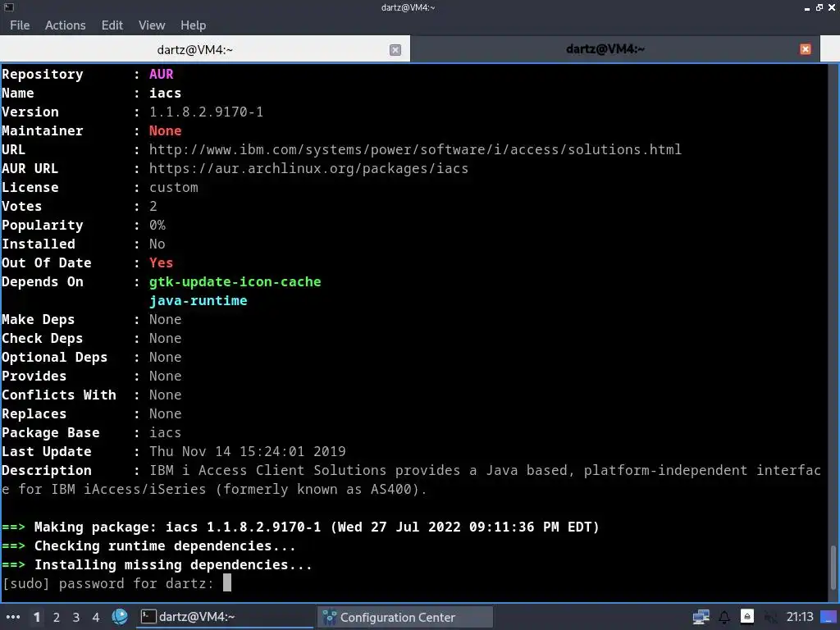Click the Popularity 0% value
840x630 pixels.
157,225
